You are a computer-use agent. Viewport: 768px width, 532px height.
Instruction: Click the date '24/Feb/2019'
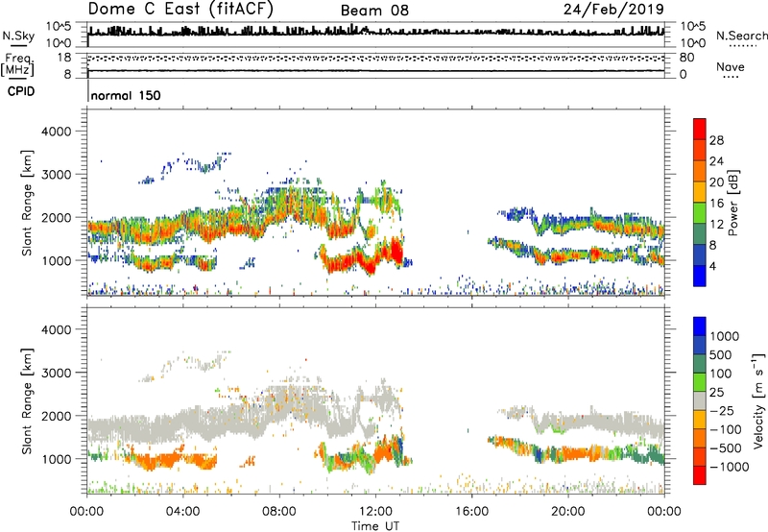613,9
